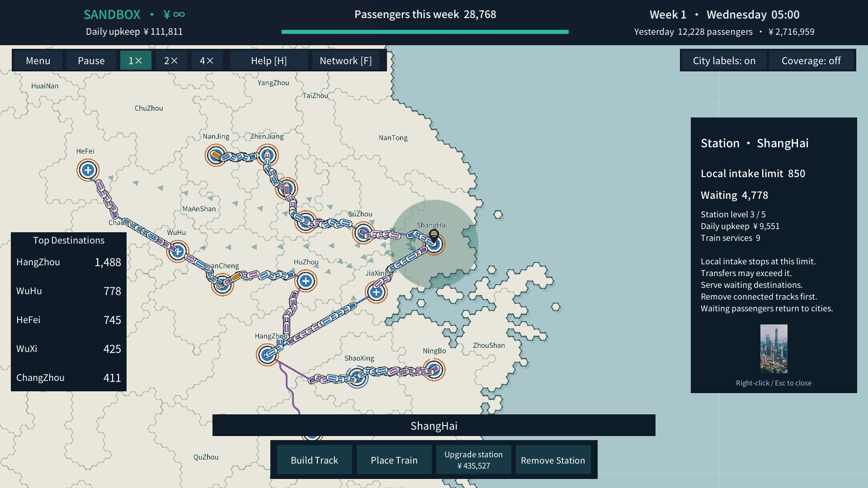Click HangZhou in Top Destinations

69,262
